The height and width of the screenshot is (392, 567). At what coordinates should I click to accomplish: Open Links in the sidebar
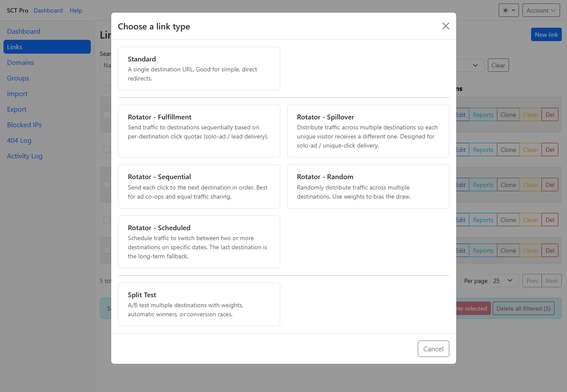47,47
